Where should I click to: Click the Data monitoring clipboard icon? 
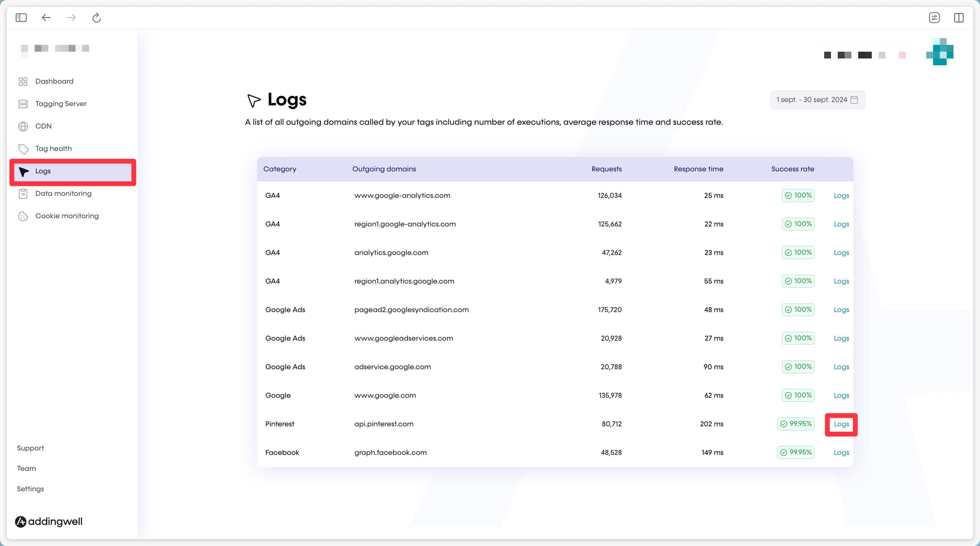point(23,193)
